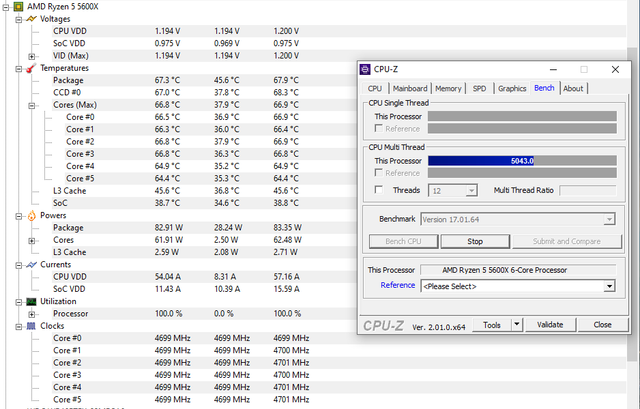Select the Bench tab
This screenshot has height=409, width=640.
[x=544, y=88]
